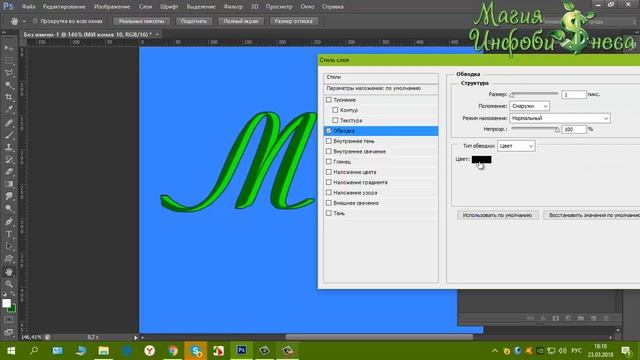Open the Изображение menu

[112, 7]
